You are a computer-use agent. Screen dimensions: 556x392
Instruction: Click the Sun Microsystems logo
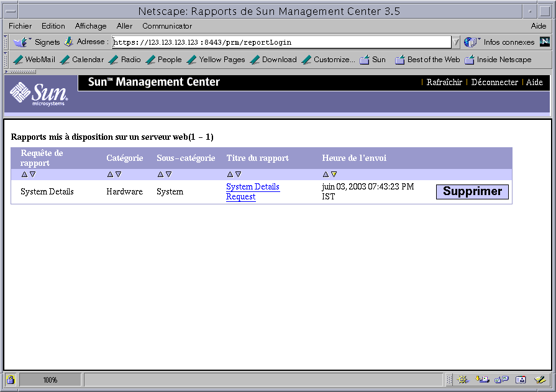point(39,94)
